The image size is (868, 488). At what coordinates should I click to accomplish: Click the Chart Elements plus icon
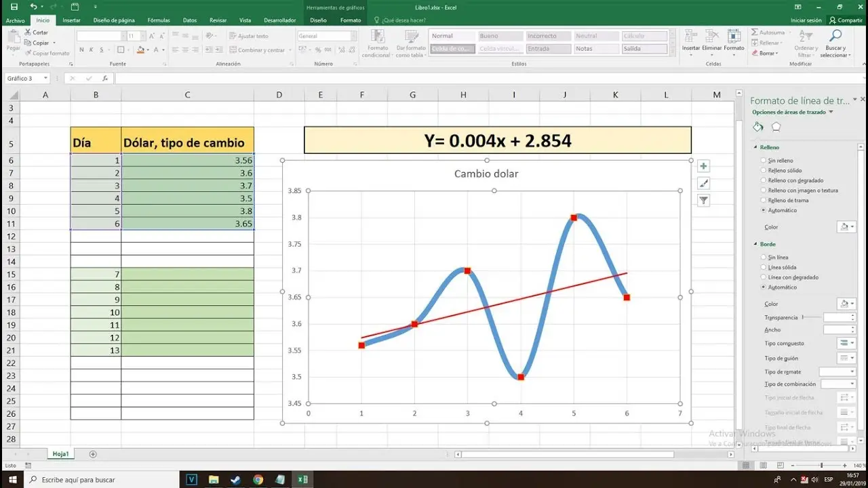(703, 165)
